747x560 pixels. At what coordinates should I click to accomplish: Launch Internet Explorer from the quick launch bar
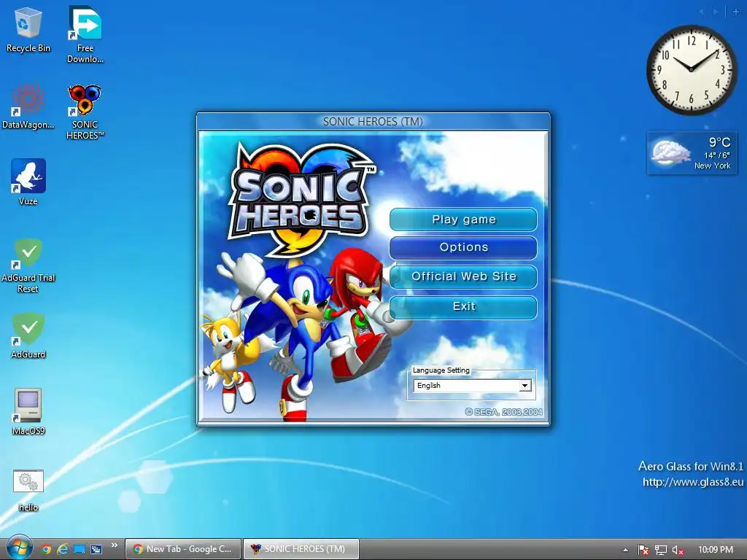[x=63, y=549]
